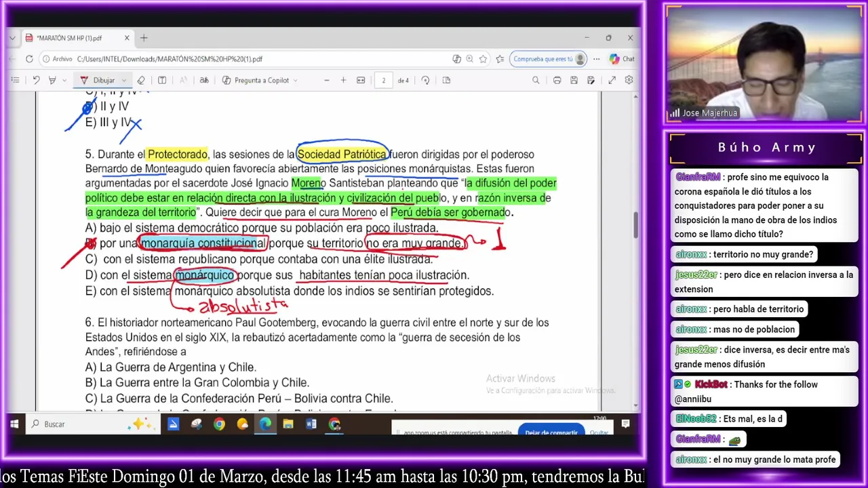Open Microsoft Edge from taskbar
This screenshot has height=488, width=868.
[265, 424]
